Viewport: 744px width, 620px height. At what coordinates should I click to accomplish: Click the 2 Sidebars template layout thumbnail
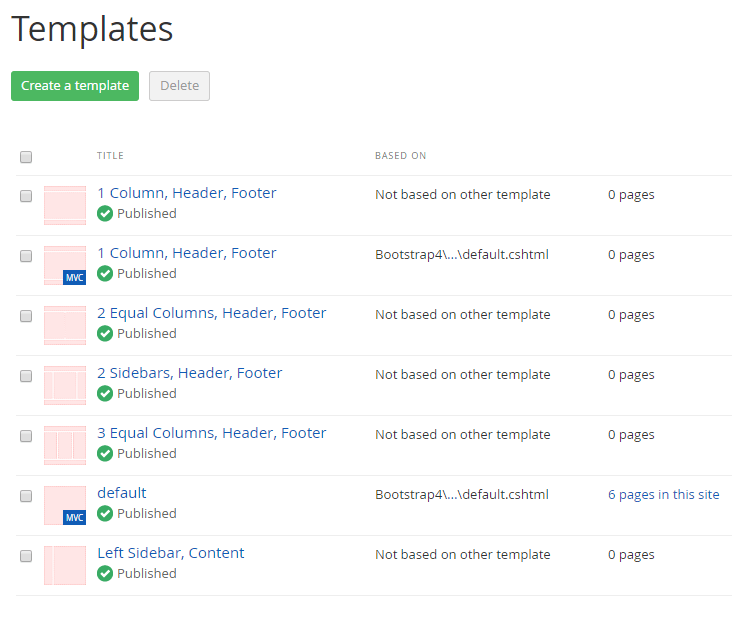[x=65, y=386]
